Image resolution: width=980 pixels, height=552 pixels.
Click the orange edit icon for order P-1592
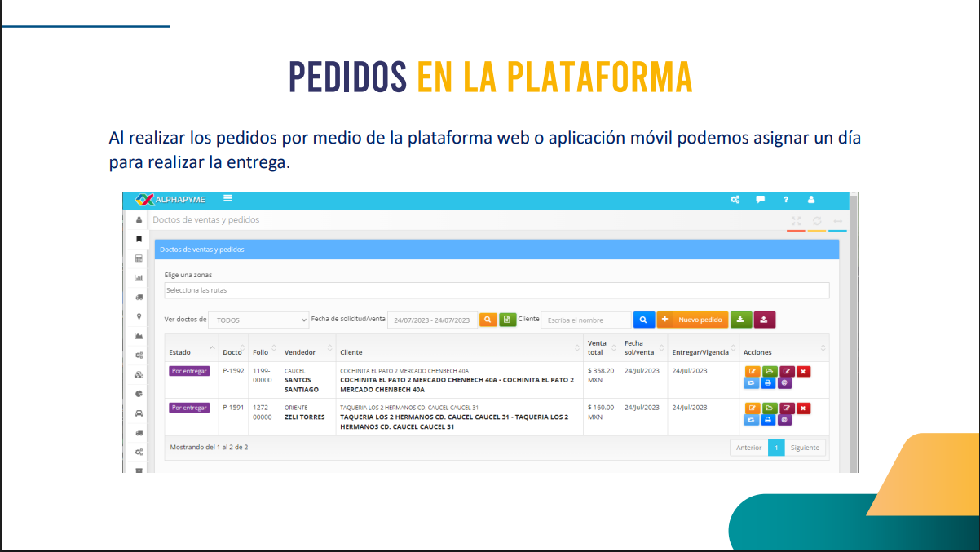coord(751,371)
